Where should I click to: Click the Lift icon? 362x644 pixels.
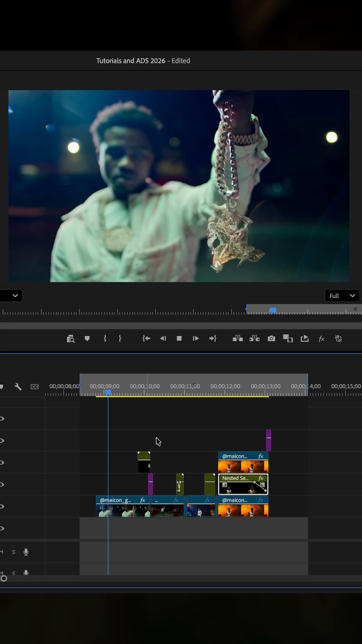click(238, 338)
